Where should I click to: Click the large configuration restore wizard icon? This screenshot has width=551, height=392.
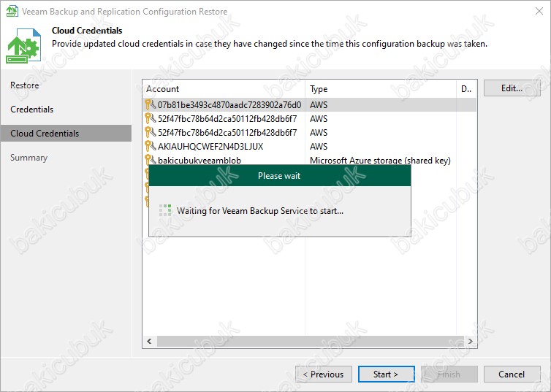tap(23, 46)
